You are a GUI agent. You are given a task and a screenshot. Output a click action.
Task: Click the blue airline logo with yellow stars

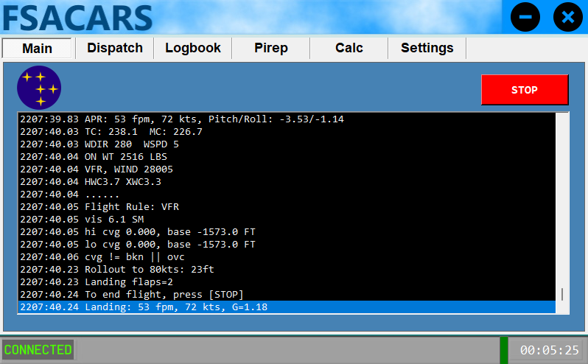coord(39,88)
